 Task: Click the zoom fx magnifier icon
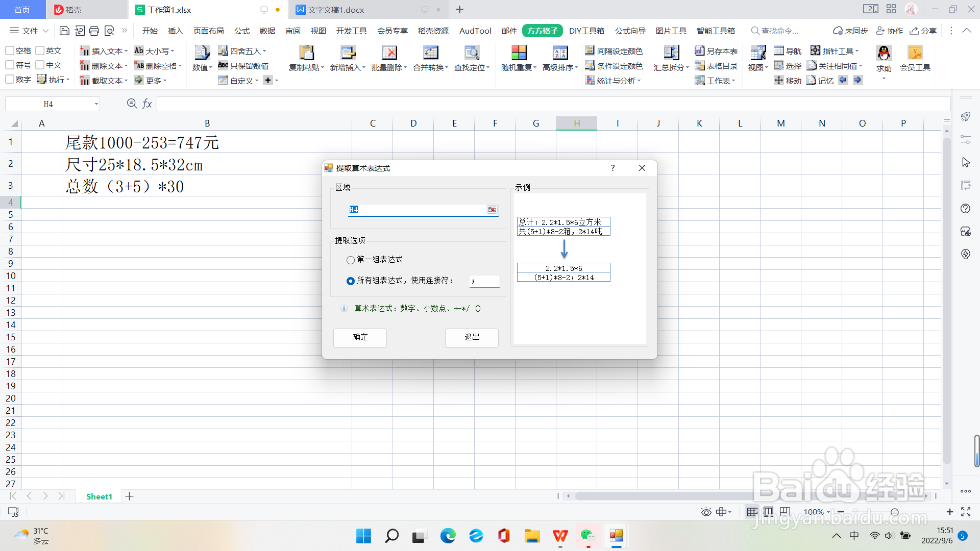point(132,104)
